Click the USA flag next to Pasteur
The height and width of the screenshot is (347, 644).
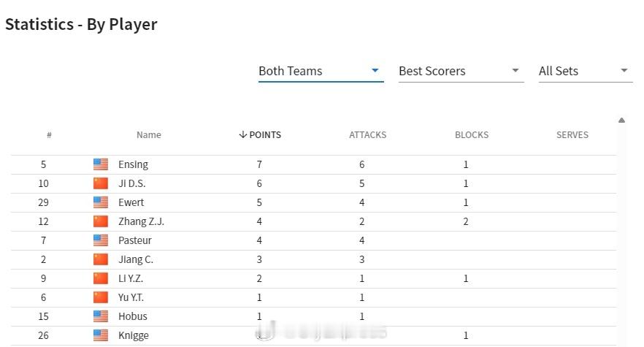tap(101, 240)
